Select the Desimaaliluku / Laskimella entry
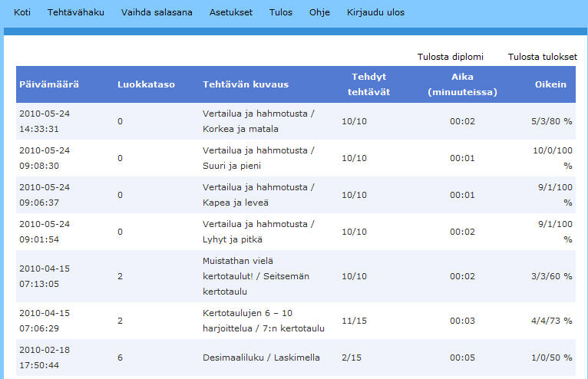The width and height of the screenshot is (588, 379). (261, 358)
